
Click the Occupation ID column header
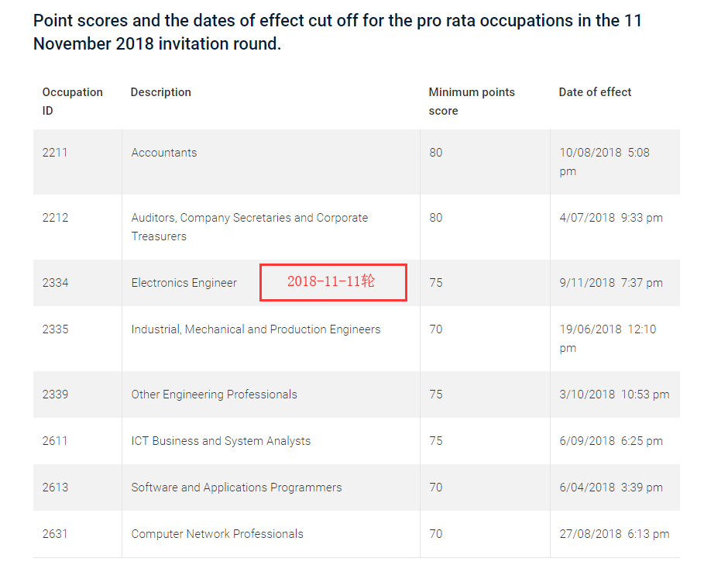click(x=72, y=102)
